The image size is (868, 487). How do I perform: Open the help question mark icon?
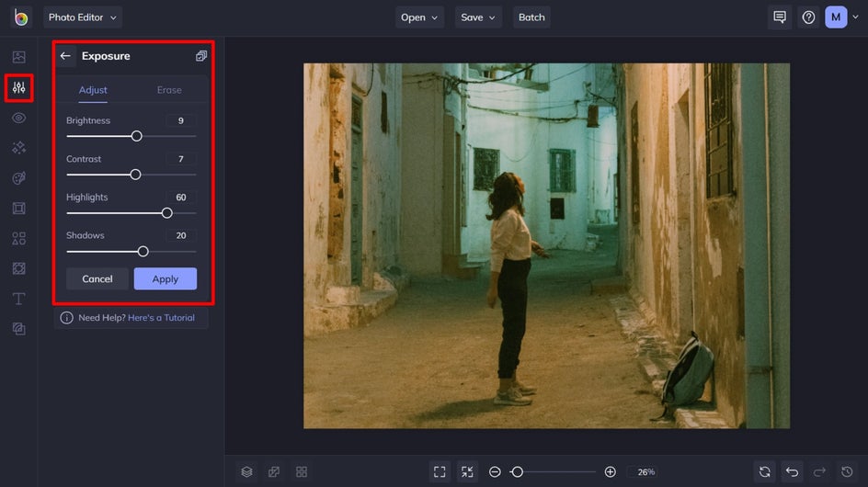808,17
